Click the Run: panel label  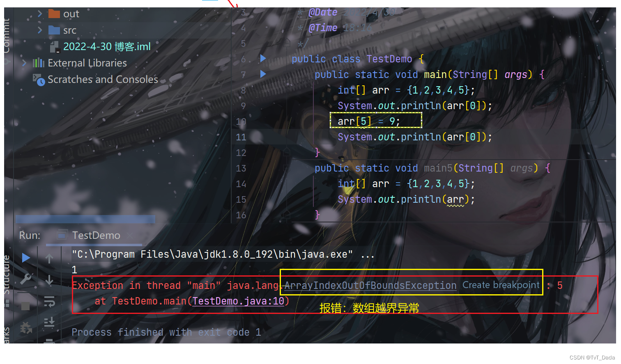click(x=30, y=235)
